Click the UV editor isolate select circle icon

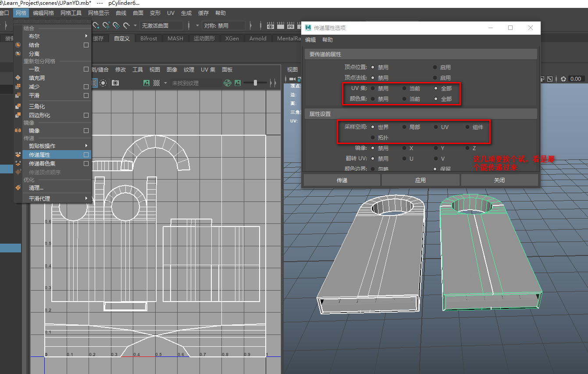pyautogui.click(x=103, y=83)
